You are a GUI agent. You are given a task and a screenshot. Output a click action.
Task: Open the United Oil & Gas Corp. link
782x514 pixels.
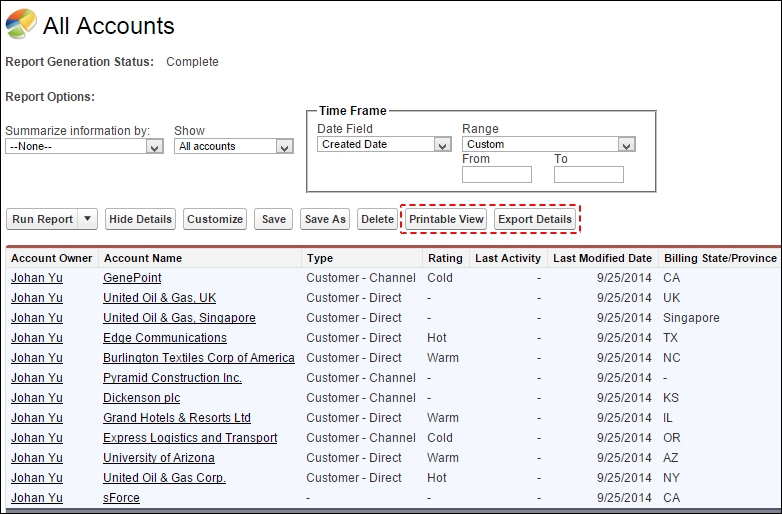[x=164, y=478]
